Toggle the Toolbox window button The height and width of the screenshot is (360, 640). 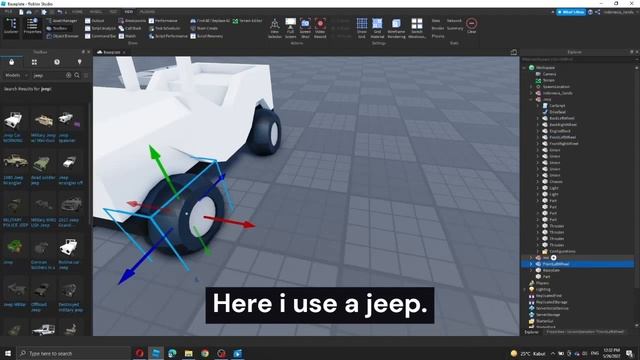(60, 28)
